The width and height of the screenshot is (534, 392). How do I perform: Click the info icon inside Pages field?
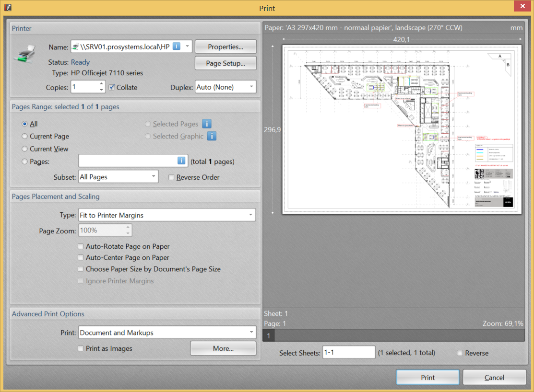pos(181,161)
